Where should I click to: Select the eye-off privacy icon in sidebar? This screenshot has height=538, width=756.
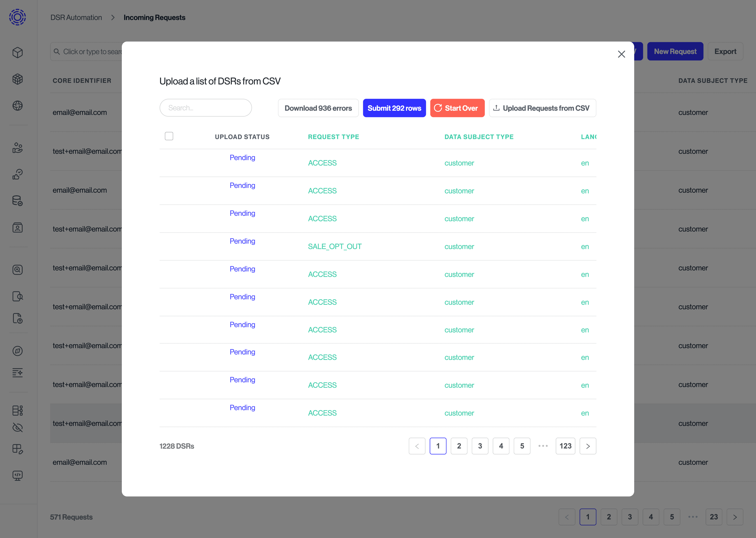[x=18, y=428]
